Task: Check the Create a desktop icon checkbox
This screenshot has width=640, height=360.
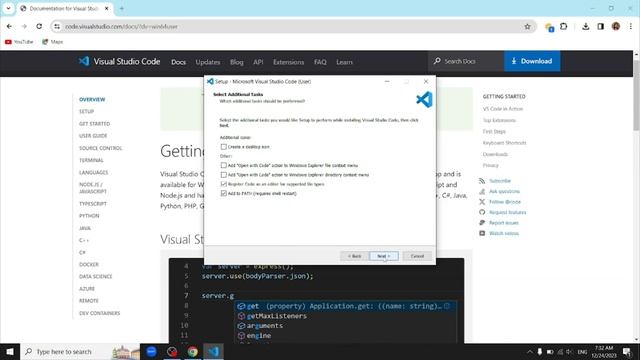Action: click(x=224, y=147)
